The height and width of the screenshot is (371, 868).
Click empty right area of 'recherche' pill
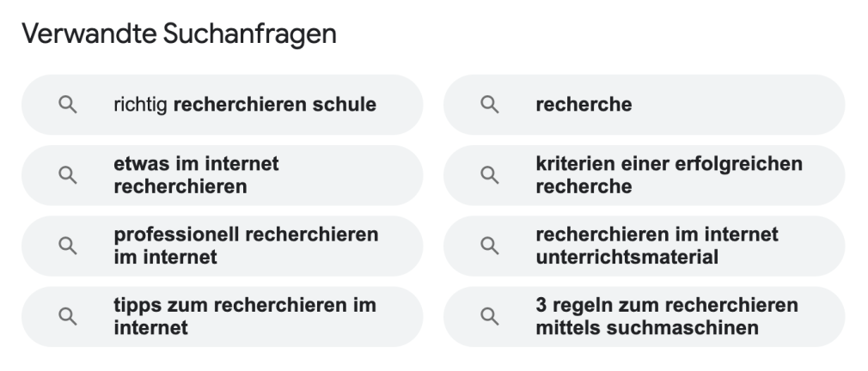click(737, 105)
